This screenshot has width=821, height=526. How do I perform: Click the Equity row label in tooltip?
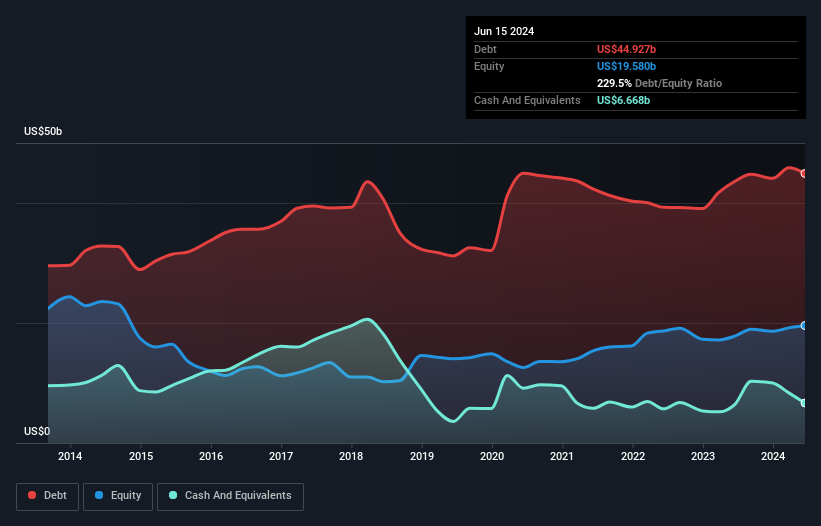[489, 66]
